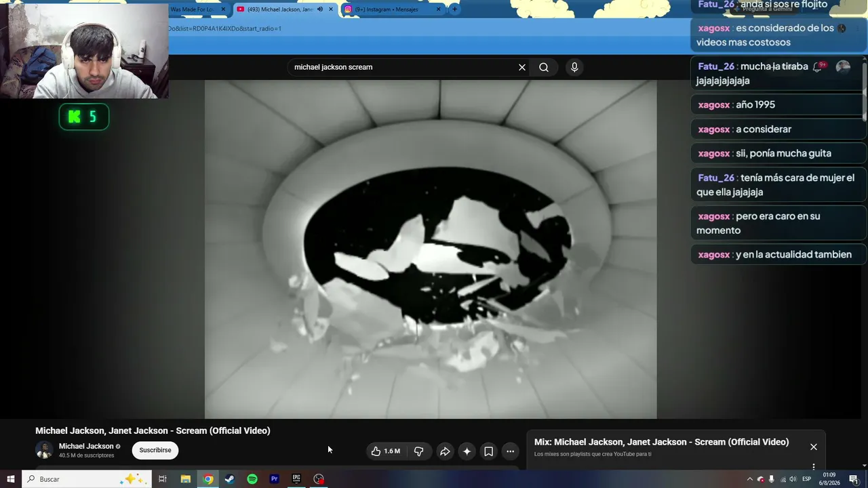Open Michael Jackson channel avatar
Screen dimensions: 868x488
pos(44,450)
